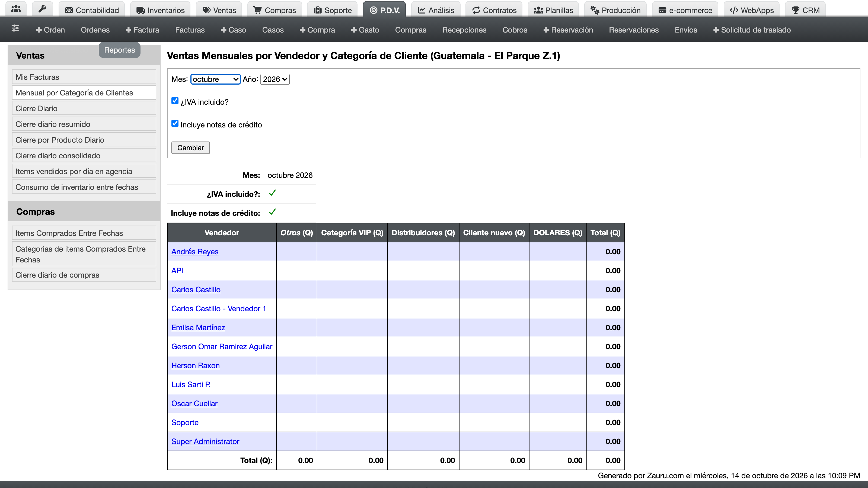Open Gerson Omar Ramirez Aguilar link
Viewport: 868px width, 488px height.
(x=222, y=346)
